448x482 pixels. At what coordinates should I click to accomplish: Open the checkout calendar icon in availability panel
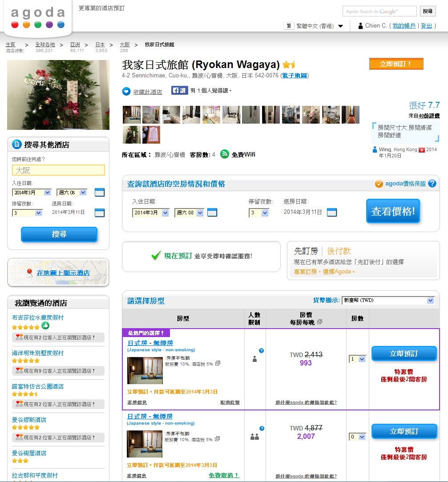(332, 213)
